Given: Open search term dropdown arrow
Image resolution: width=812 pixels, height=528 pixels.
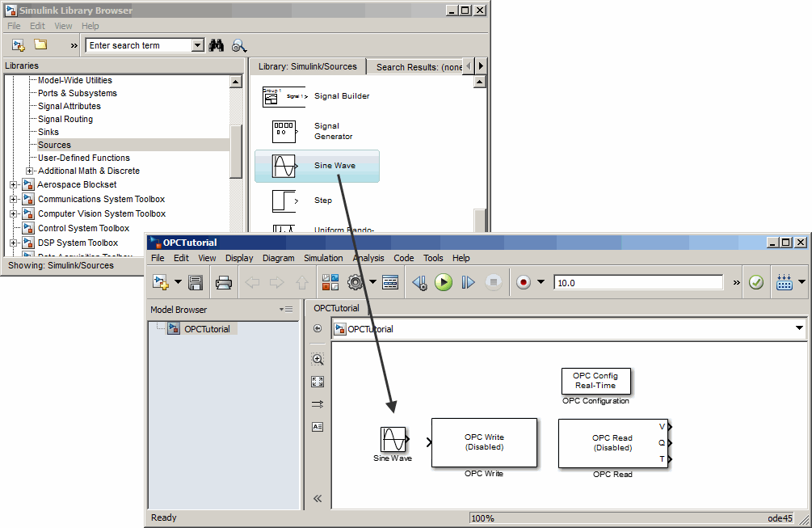Looking at the screenshot, I should click(197, 45).
